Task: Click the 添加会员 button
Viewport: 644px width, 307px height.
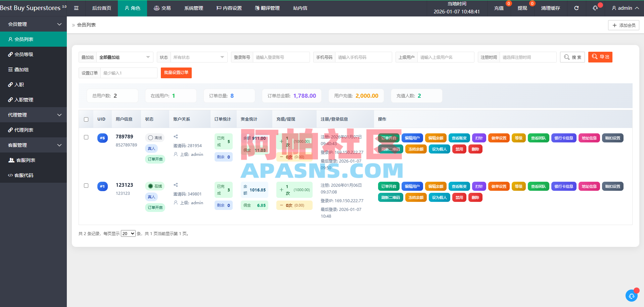Action: (624, 25)
